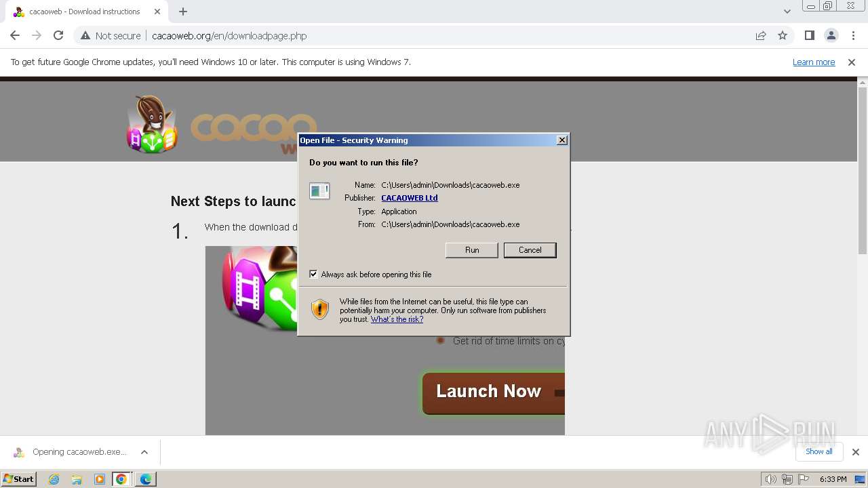Open the Chrome profile avatar
The height and width of the screenshot is (488, 868).
point(831,35)
